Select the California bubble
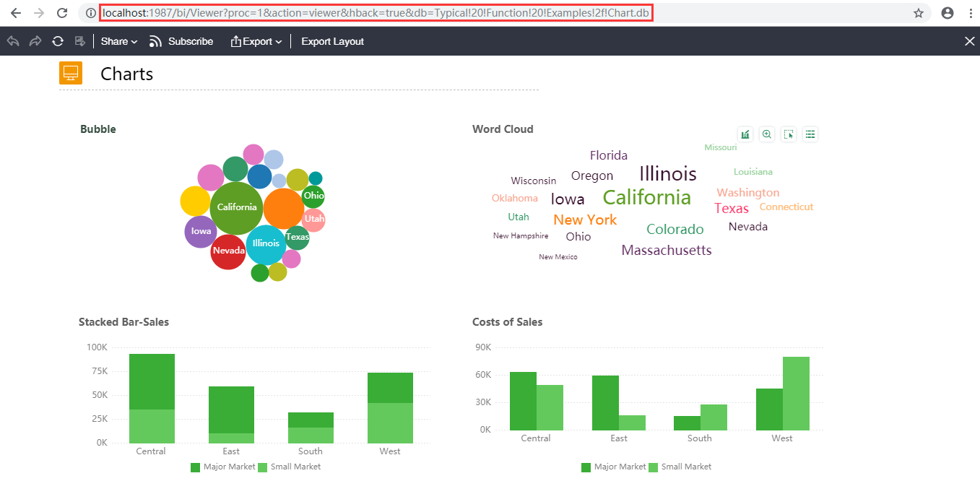Image resolution: width=980 pixels, height=494 pixels. (237, 208)
